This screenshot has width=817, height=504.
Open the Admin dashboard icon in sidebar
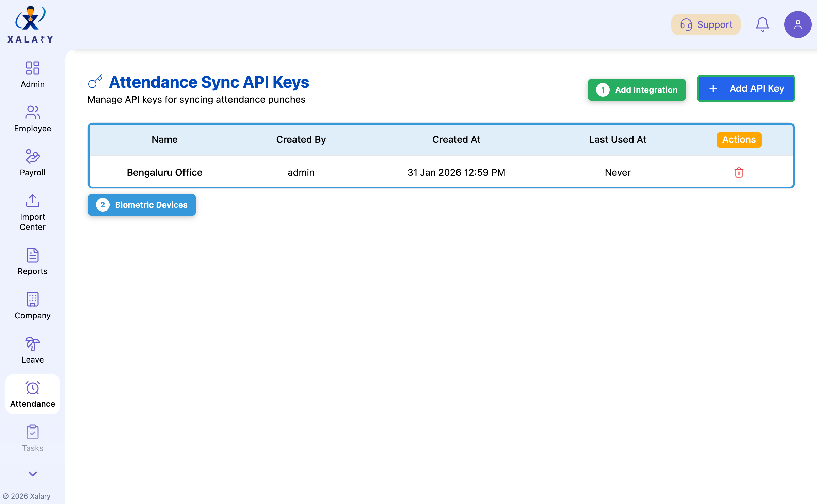(x=33, y=68)
